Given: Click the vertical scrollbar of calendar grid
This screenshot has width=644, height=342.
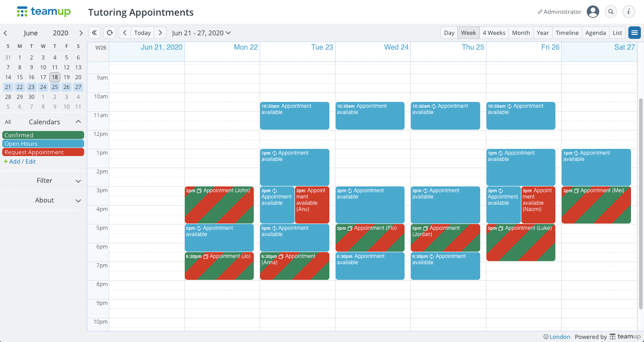Looking at the screenshot, I should click(640, 203).
